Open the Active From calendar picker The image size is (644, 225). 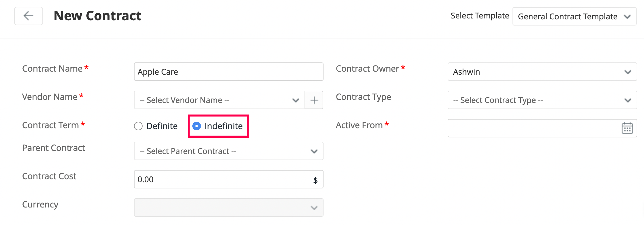click(627, 128)
